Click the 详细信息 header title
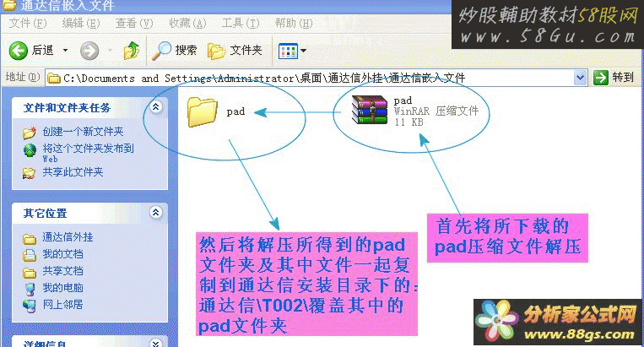The height and width of the screenshot is (347, 644). pyautogui.click(x=46, y=344)
